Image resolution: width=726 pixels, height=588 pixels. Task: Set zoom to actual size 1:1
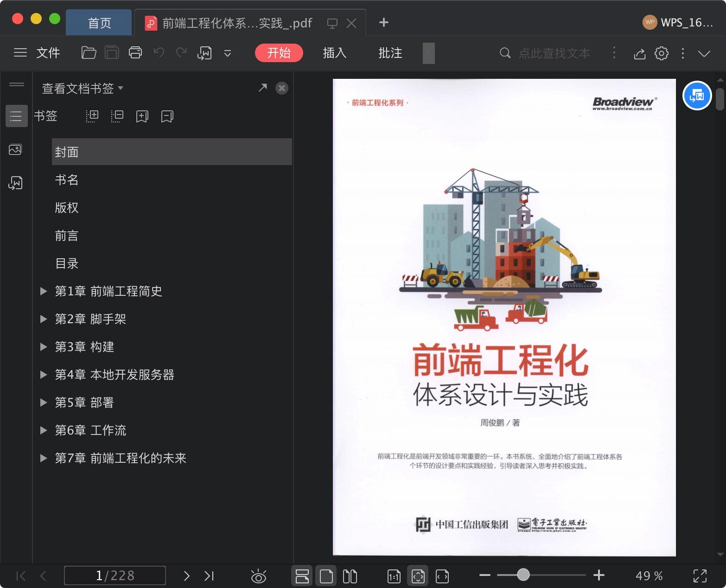tap(394, 576)
